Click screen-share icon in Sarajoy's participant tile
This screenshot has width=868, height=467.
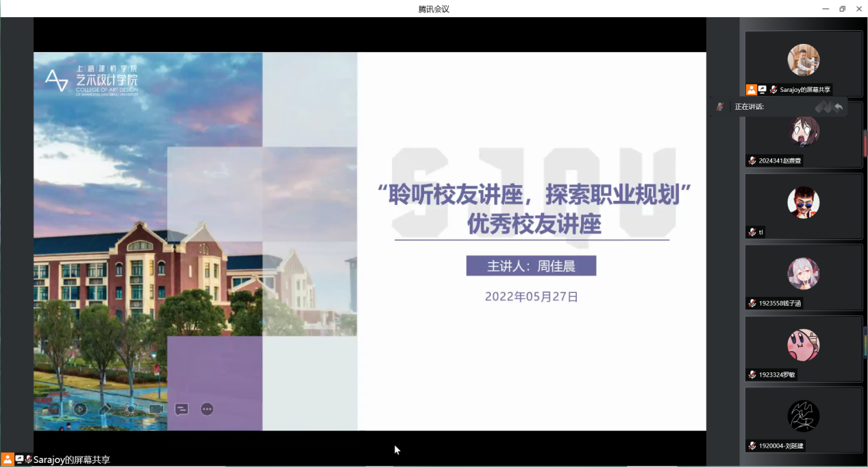[762, 90]
